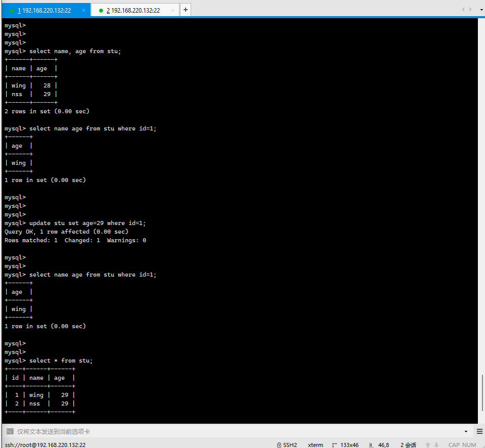Screen dimensions: 485x448
Task: Click the cursor position icon beside 46,8
Action: [371, 445]
